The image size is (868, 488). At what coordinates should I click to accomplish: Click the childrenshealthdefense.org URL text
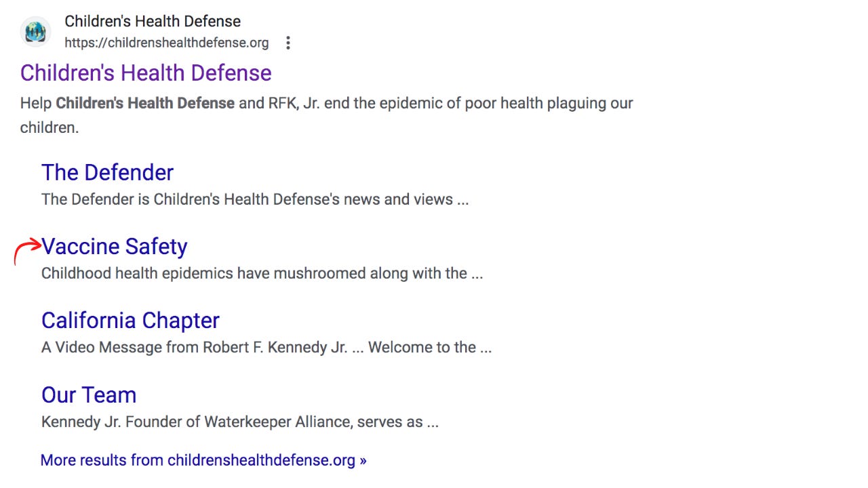click(167, 43)
